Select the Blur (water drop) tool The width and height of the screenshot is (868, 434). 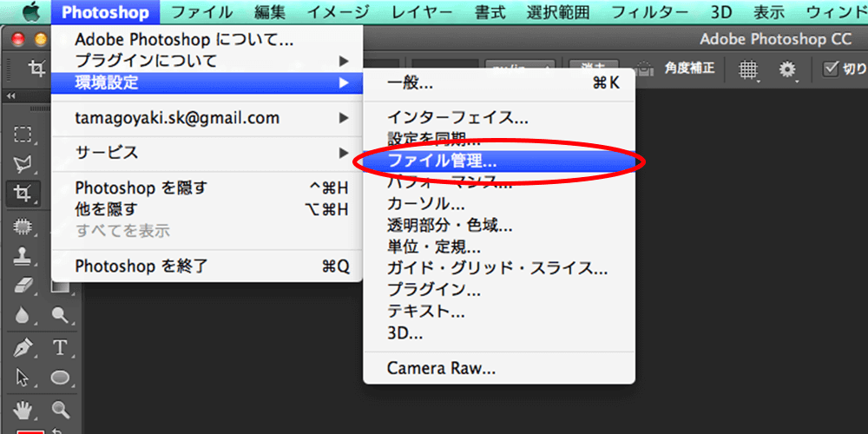click(x=23, y=316)
